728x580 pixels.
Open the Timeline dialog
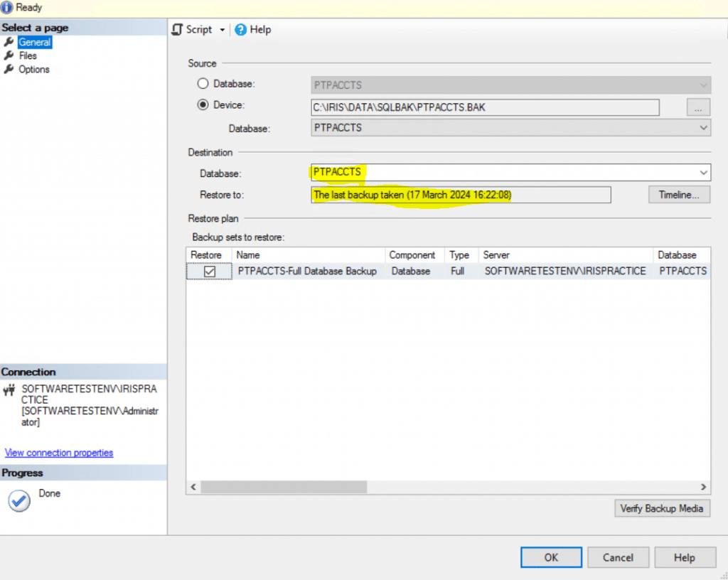(679, 195)
